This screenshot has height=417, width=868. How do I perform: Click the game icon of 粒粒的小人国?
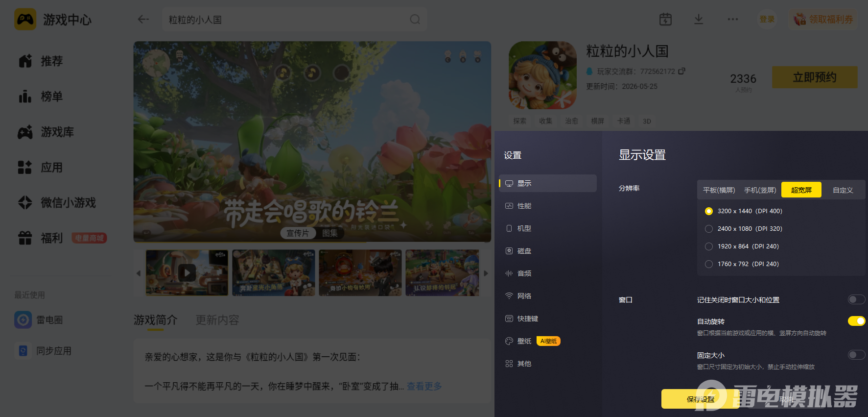(x=542, y=75)
